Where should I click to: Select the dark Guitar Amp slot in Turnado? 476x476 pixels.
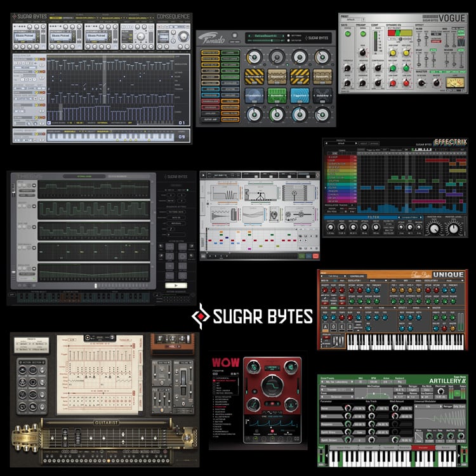pyautogui.click(x=322, y=96)
